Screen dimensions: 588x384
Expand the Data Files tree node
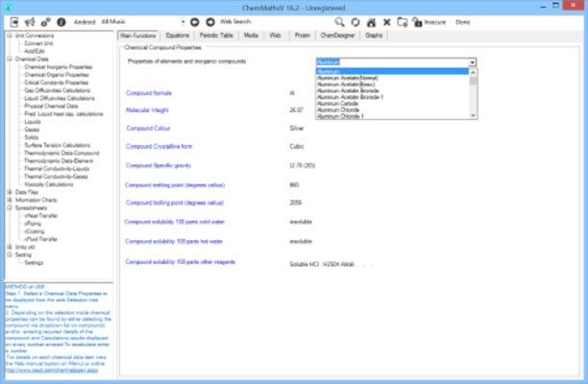(x=8, y=192)
